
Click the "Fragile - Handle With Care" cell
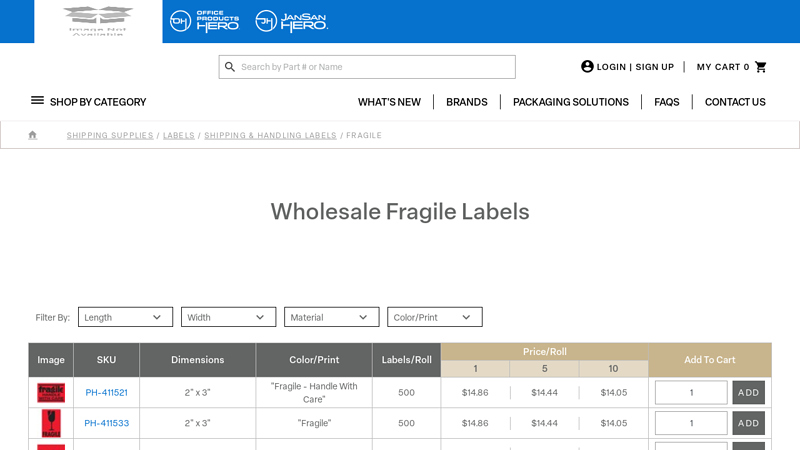click(x=314, y=392)
